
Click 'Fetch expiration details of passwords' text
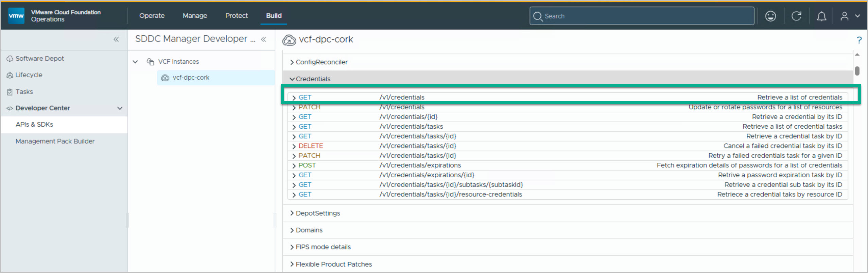pyautogui.click(x=749, y=165)
